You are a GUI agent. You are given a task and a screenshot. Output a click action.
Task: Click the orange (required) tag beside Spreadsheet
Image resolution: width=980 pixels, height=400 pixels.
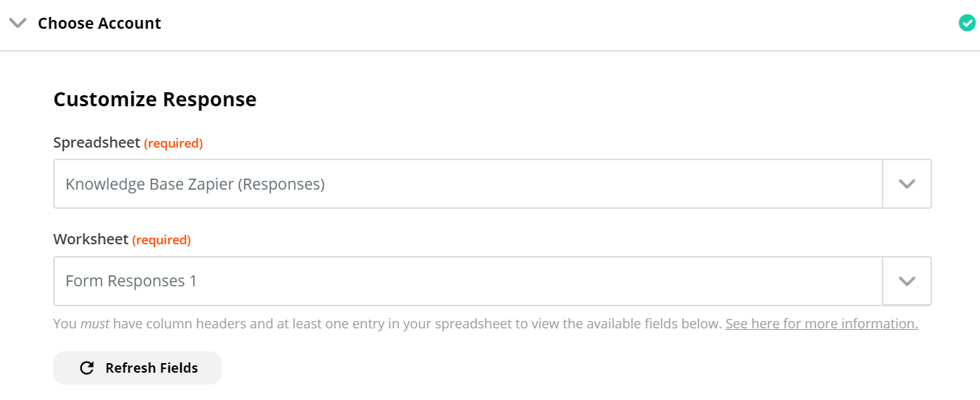tap(174, 143)
